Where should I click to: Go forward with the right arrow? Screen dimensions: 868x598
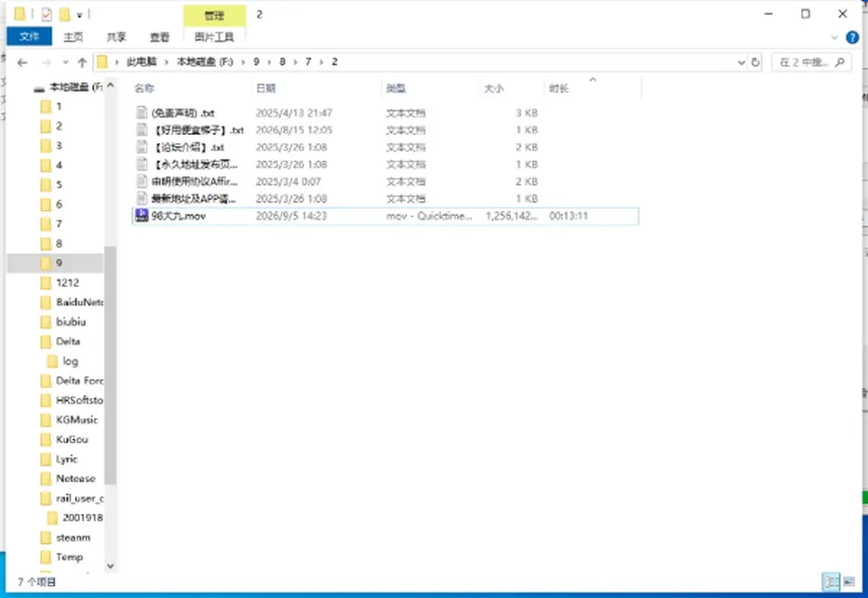[x=46, y=62]
